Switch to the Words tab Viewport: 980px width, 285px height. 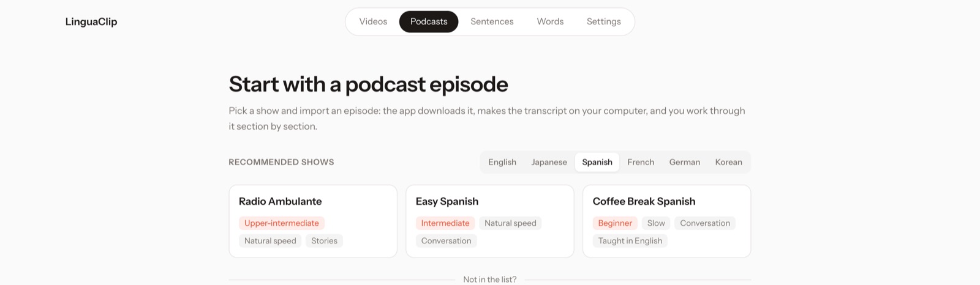tap(550, 21)
